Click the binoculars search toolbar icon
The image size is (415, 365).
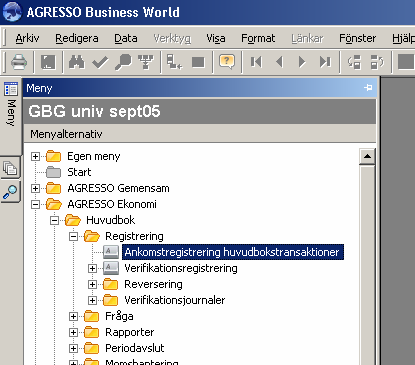point(77,62)
